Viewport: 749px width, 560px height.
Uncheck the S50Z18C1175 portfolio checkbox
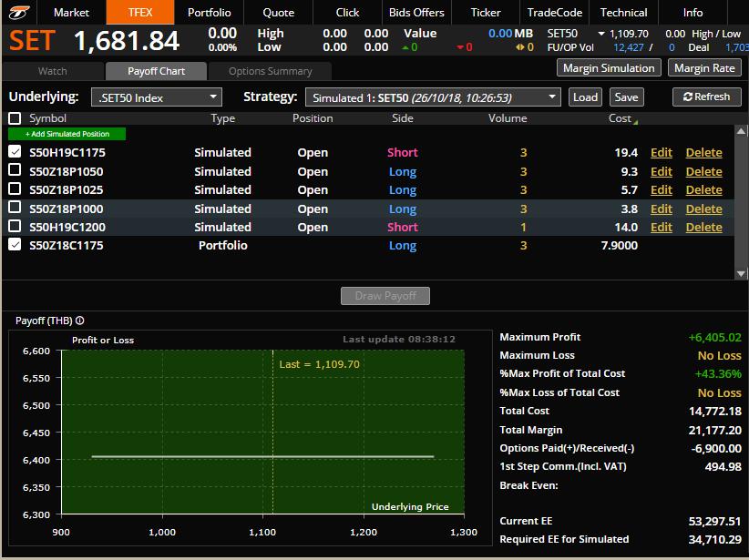click(x=15, y=244)
